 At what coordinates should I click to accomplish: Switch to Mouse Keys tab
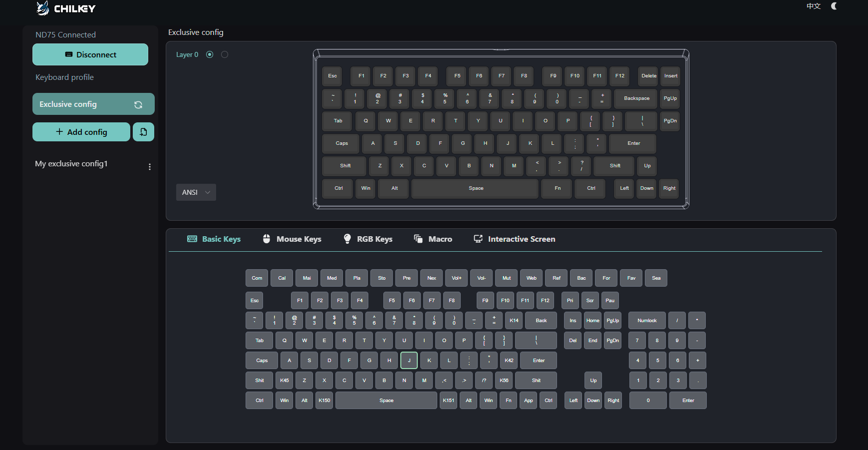pos(292,239)
